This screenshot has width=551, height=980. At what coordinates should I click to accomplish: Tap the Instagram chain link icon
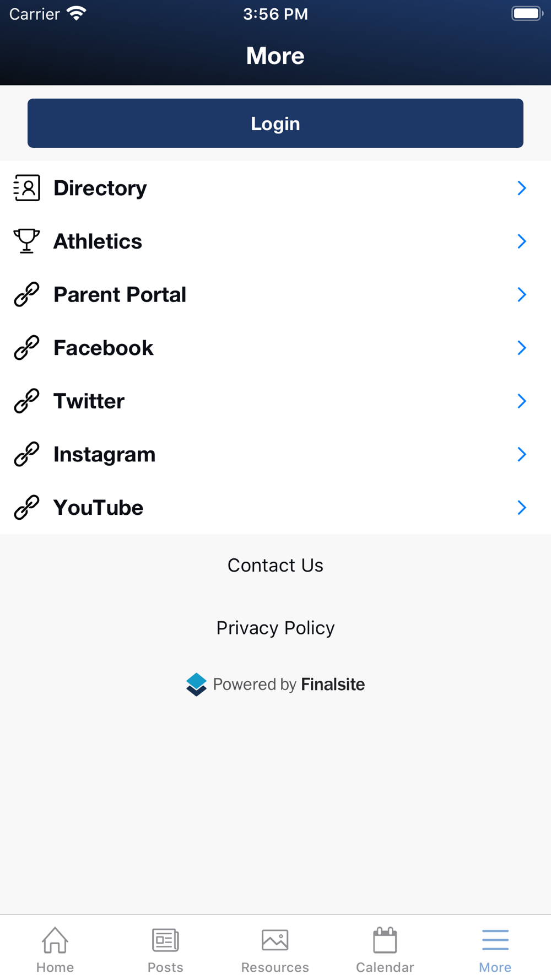click(x=26, y=454)
